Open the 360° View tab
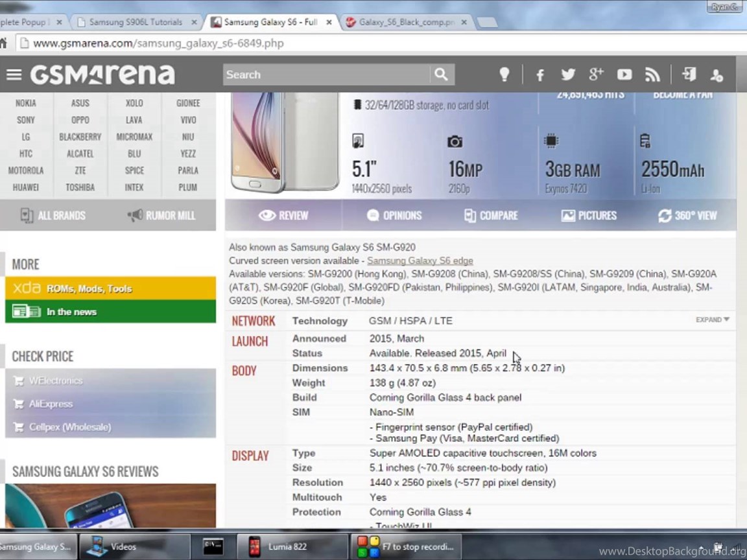The height and width of the screenshot is (560, 747). pos(687,216)
